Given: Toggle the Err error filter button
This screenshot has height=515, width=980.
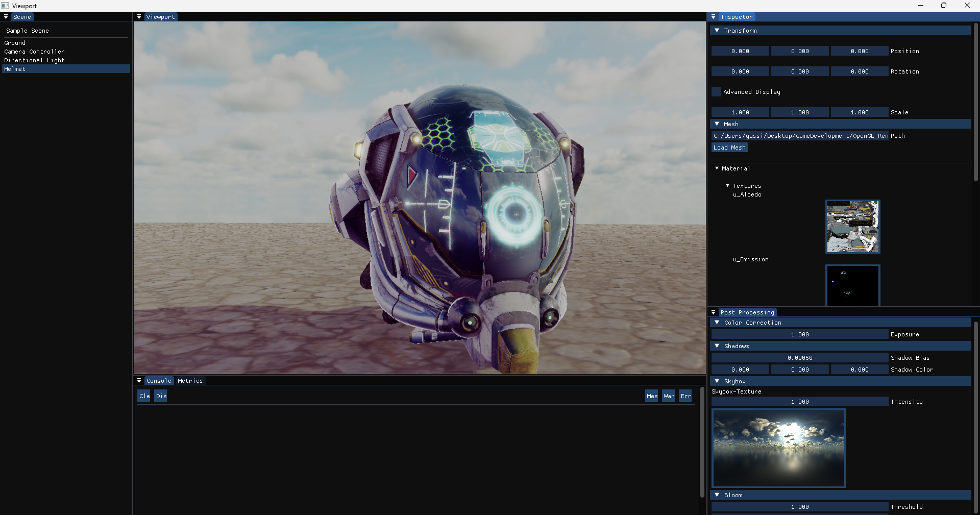Looking at the screenshot, I should tap(685, 396).
